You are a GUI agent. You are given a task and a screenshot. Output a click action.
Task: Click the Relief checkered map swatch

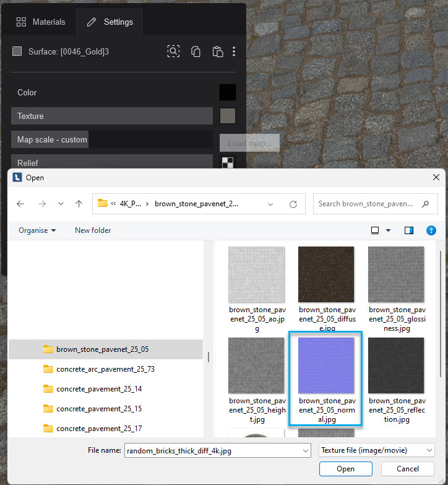tap(228, 162)
